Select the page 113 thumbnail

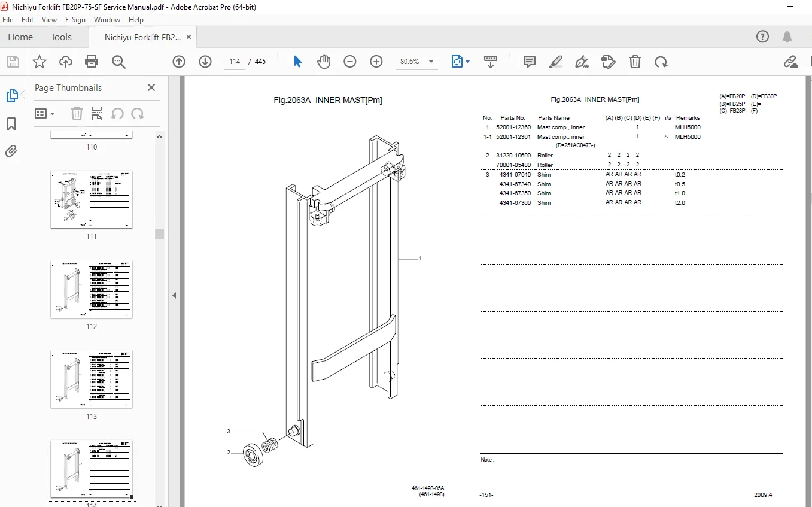tap(92, 379)
